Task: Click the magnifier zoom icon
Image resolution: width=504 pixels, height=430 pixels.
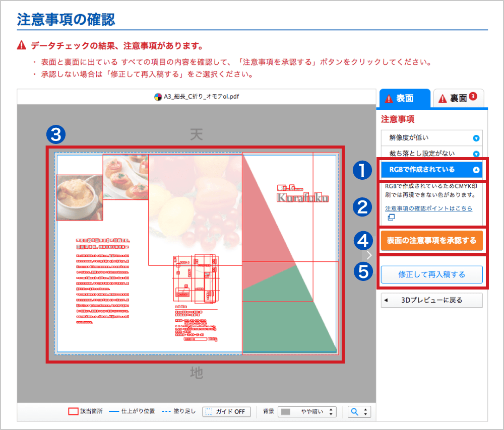Action: pos(355,411)
